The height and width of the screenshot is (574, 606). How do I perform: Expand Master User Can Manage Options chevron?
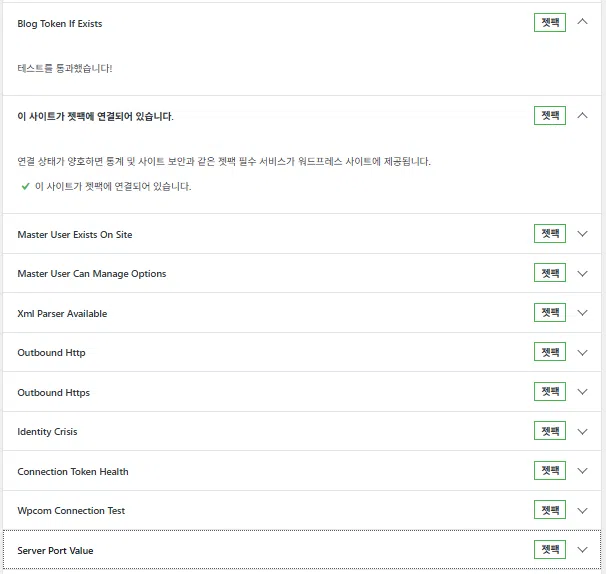click(x=582, y=274)
